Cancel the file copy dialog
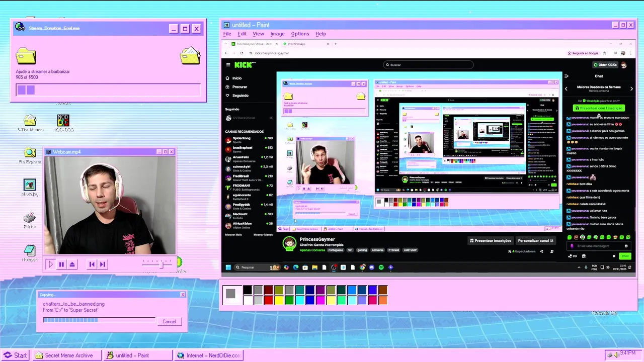 (x=169, y=322)
